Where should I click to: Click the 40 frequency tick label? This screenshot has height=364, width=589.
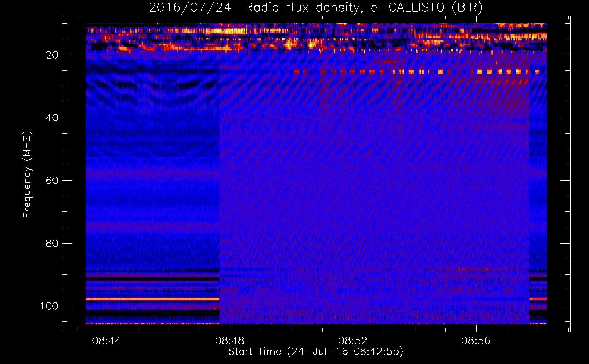(x=52, y=118)
